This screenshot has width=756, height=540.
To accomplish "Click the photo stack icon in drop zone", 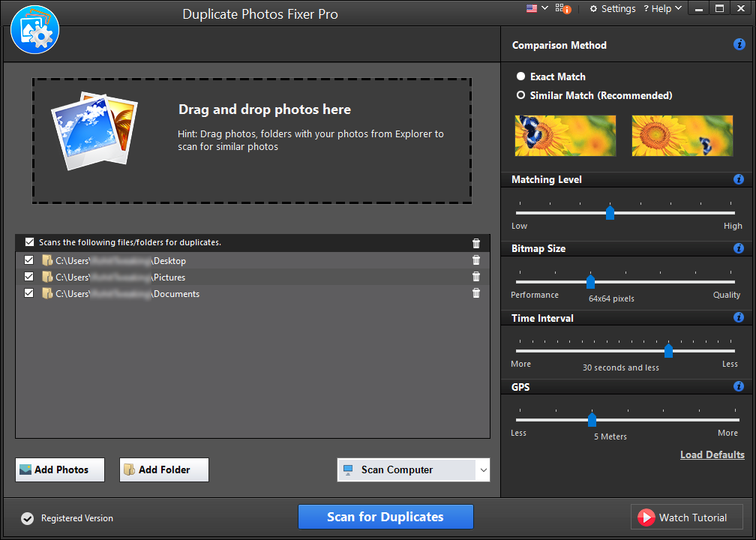I will tap(94, 130).
